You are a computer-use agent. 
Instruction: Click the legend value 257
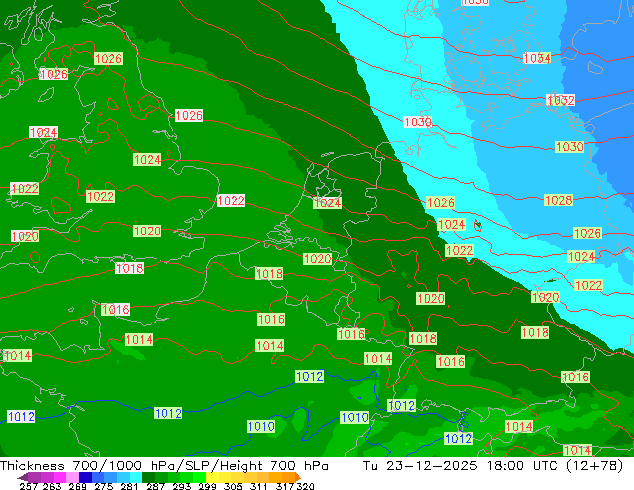coord(28,486)
